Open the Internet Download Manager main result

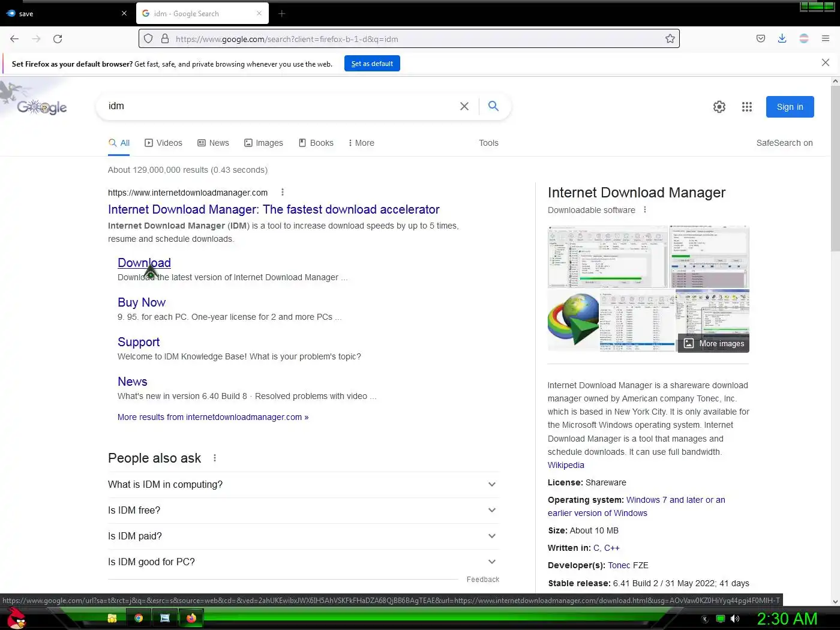tap(274, 209)
